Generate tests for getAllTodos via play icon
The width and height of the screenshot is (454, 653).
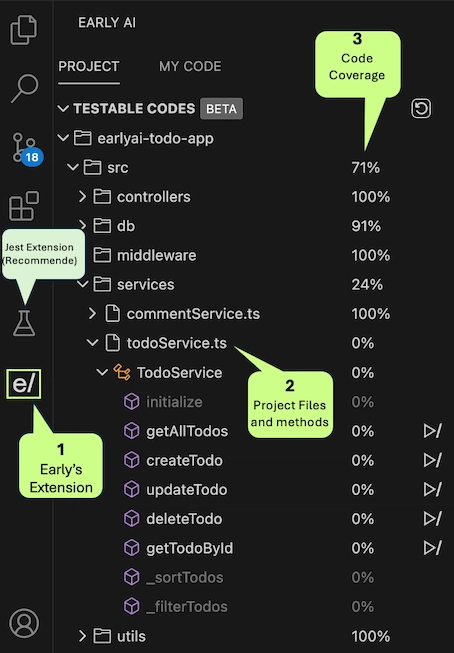[432, 431]
